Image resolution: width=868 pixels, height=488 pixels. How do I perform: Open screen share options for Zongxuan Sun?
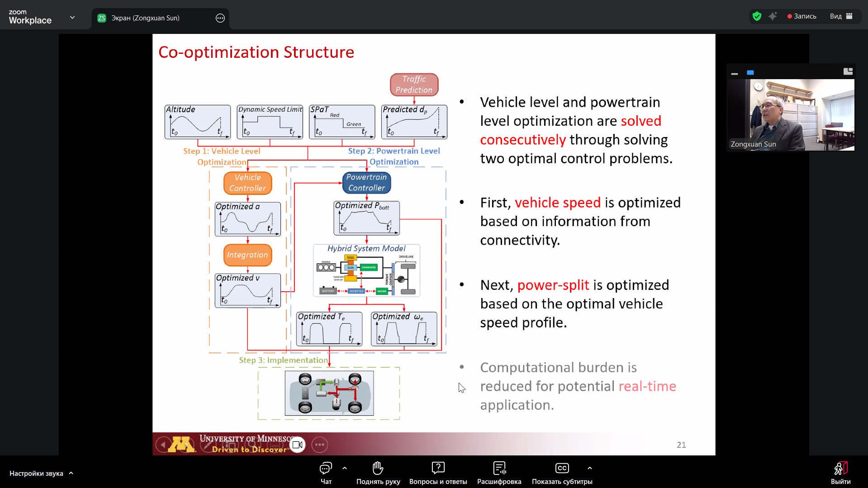point(220,18)
